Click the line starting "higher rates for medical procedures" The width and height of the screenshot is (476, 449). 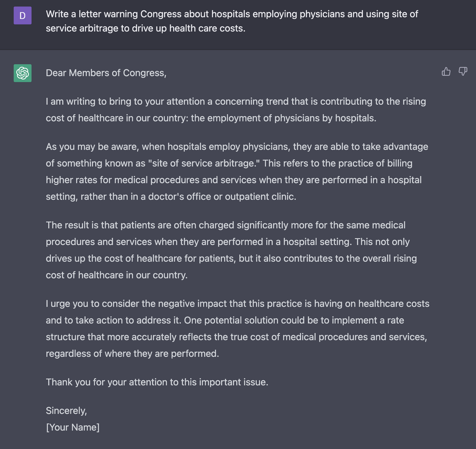pos(234,180)
